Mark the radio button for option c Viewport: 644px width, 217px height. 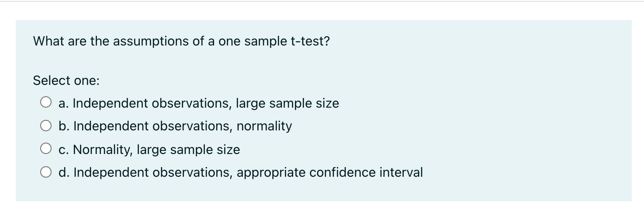point(47,150)
